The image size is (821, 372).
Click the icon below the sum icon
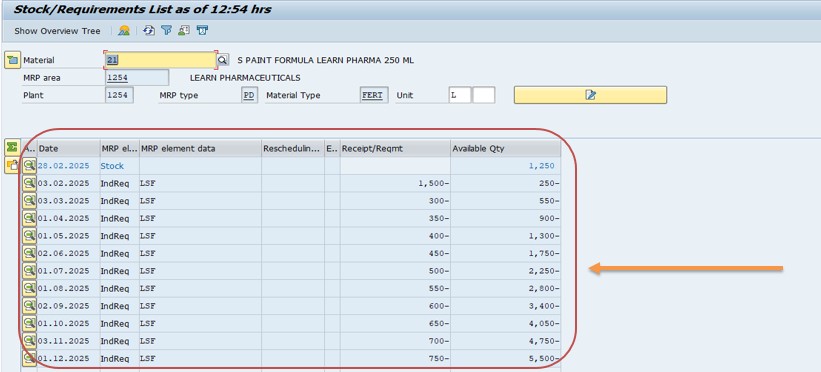click(12, 166)
